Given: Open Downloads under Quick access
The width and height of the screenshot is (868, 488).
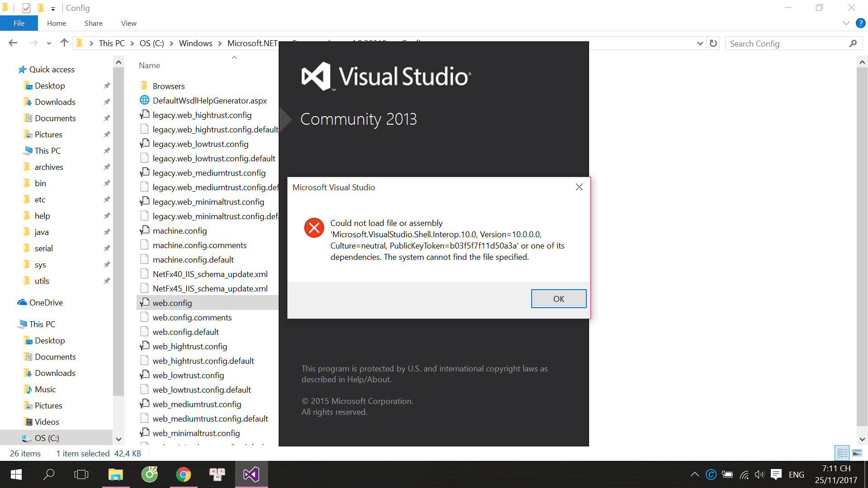Looking at the screenshot, I should click(x=55, y=102).
